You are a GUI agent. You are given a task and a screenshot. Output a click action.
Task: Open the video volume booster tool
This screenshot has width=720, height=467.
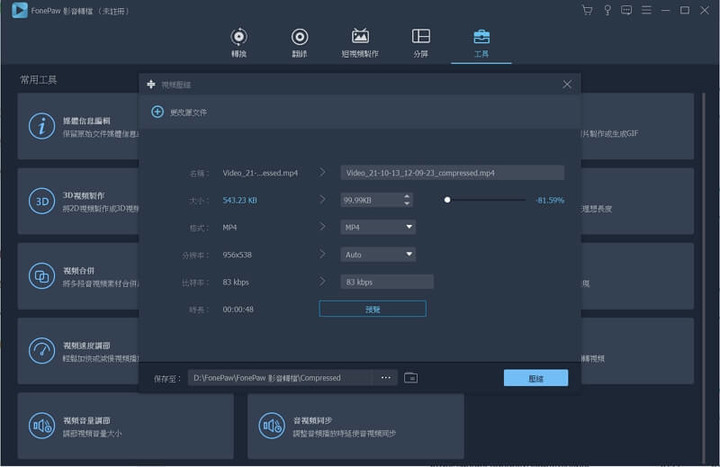[x=126, y=426]
